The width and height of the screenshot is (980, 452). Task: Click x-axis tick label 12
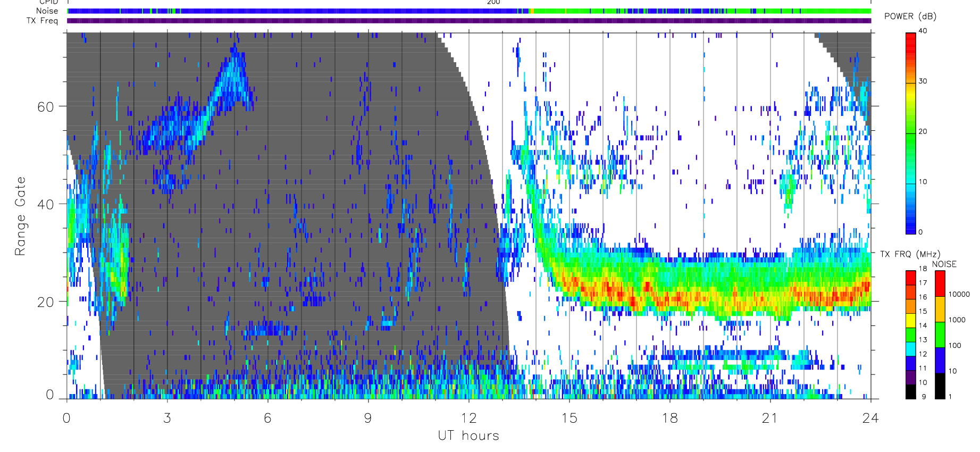click(x=468, y=418)
